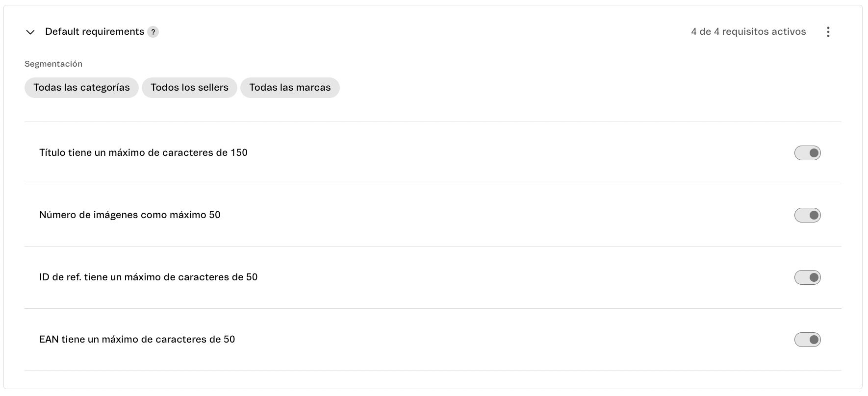Click the Número de imágenes requirement row
The height and width of the screenshot is (396, 868).
[x=130, y=215]
